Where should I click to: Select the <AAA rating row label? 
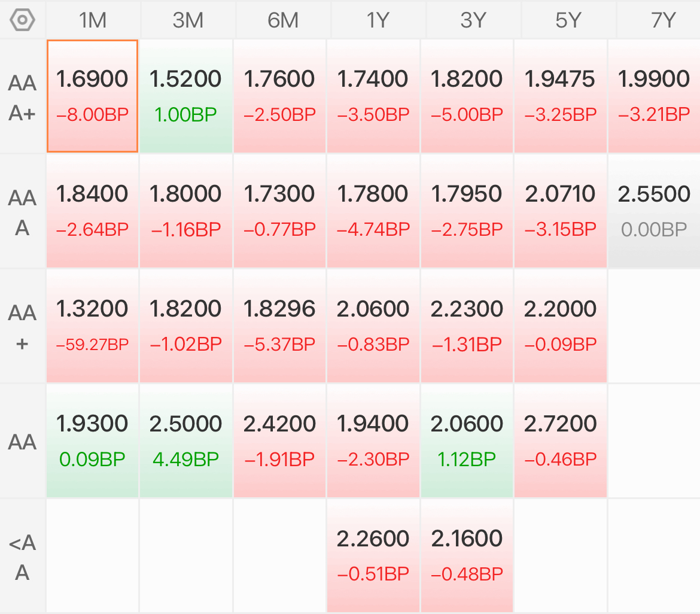pyautogui.click(x=22, y=557)
